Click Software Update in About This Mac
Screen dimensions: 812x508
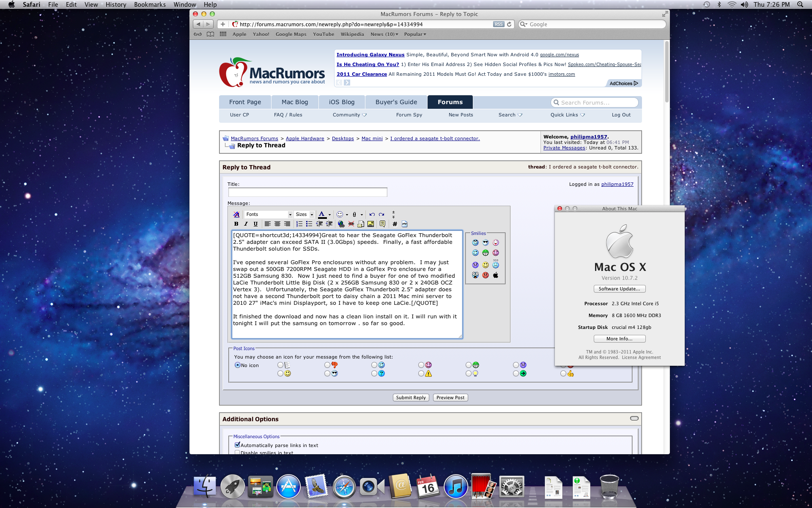click(619, 289)
